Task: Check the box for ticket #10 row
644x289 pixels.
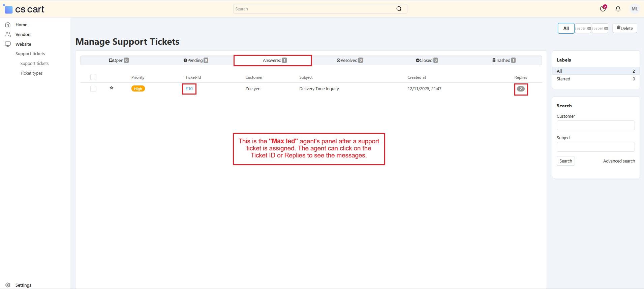Action: point(93,89)
